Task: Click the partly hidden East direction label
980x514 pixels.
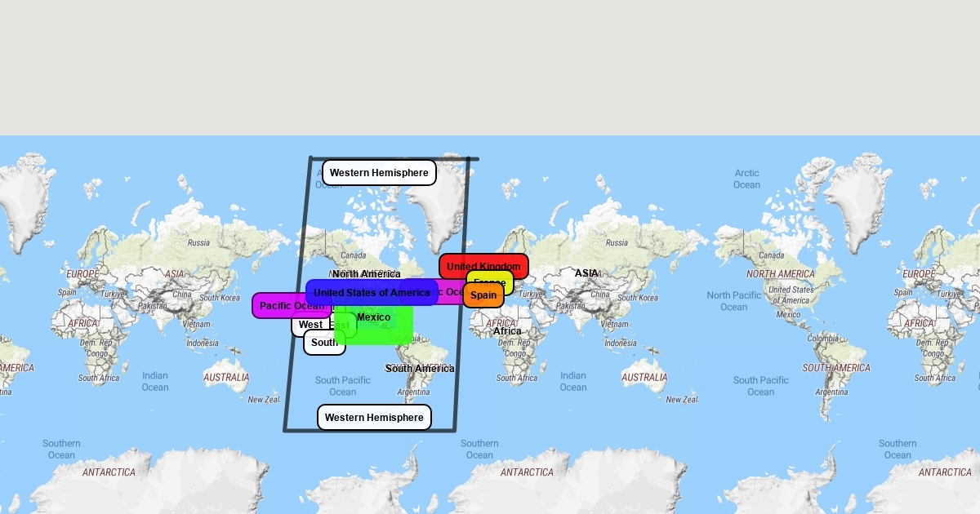Action: pos(343,326)
